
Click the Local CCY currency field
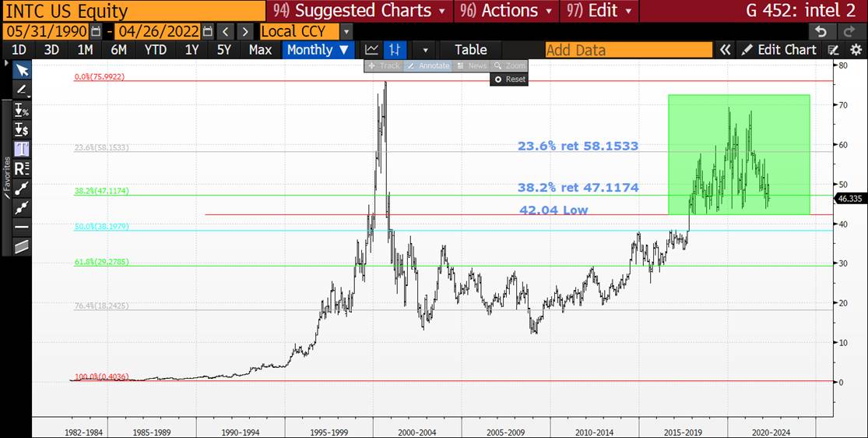pyautogui.click(x=300, y=31)
